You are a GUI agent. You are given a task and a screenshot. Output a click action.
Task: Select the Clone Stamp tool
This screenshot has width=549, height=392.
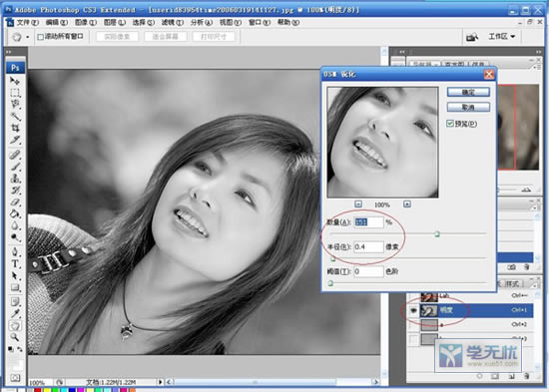pyautogui.click(x=15, y=178)
